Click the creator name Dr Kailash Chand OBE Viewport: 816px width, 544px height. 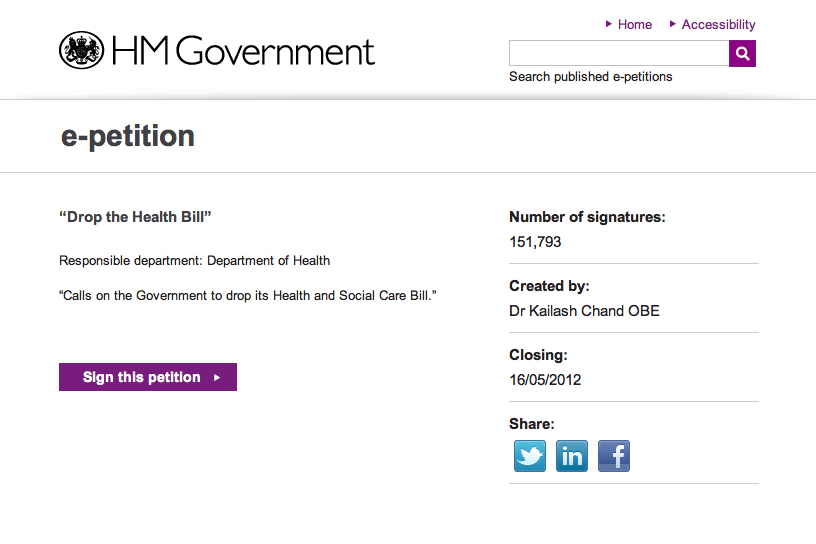pyautogui.click(x=584, y=311)
